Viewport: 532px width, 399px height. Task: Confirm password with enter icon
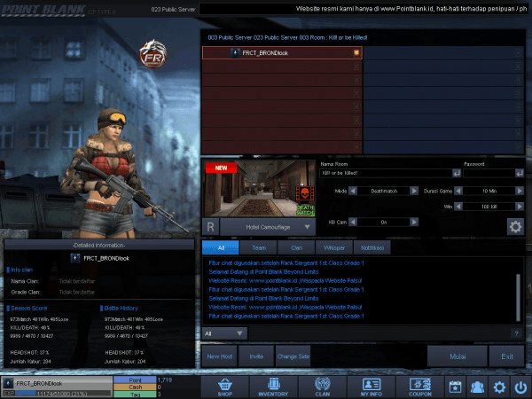(x=520, y=173)
